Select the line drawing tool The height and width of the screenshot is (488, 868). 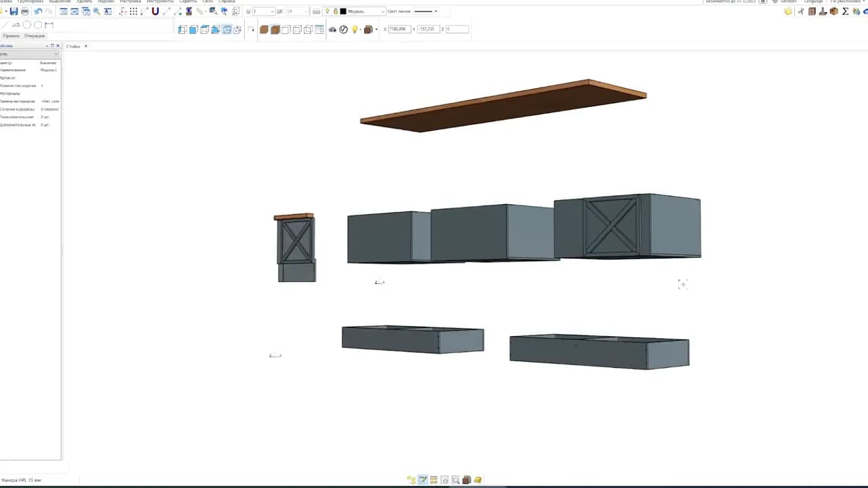pyautogui.click(x=5, y=25)
